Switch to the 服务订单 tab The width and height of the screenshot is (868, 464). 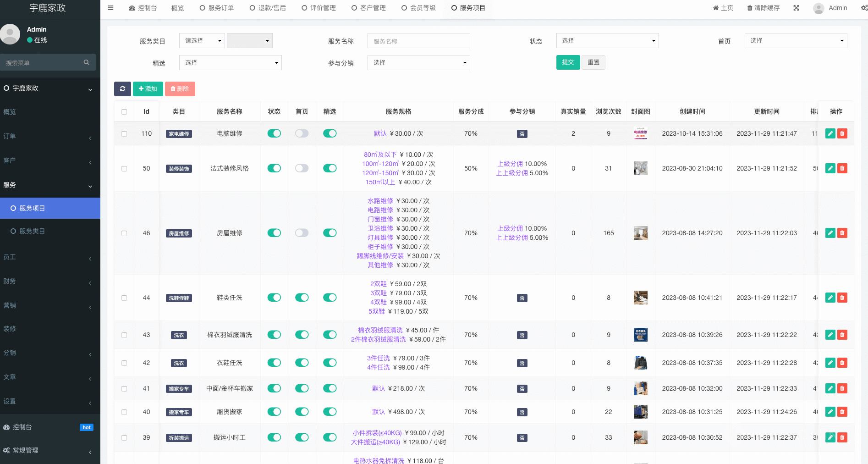(x=217, y=8)
